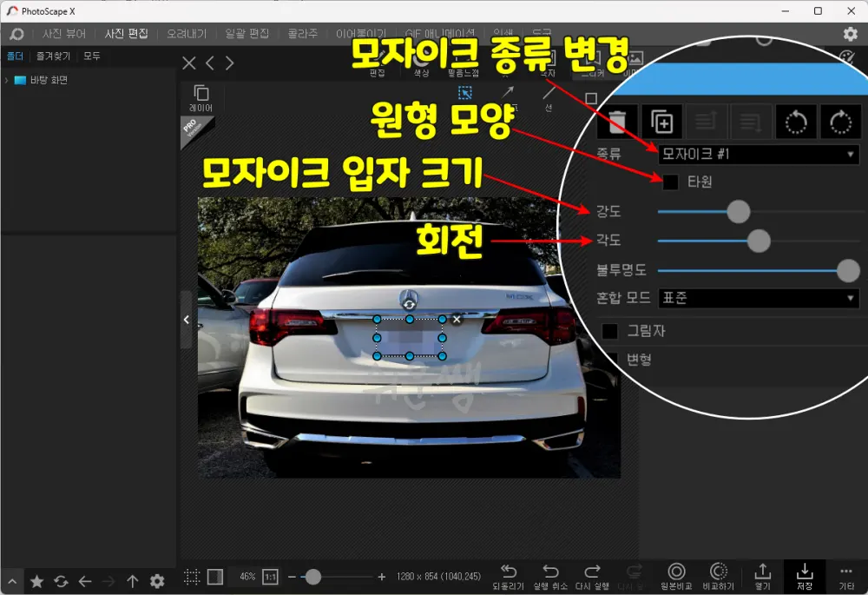Image resolution: width=868 pixels, height=595 pixels.
Task: Open the 혼합 모드 blend mode dropdown
Action: click(758, 298)
